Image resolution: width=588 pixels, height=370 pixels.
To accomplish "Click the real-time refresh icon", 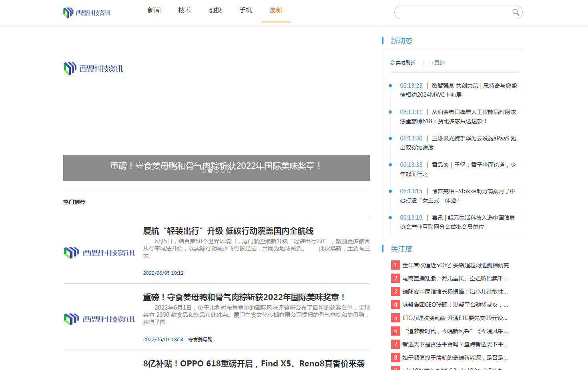I will click(392, 63).
